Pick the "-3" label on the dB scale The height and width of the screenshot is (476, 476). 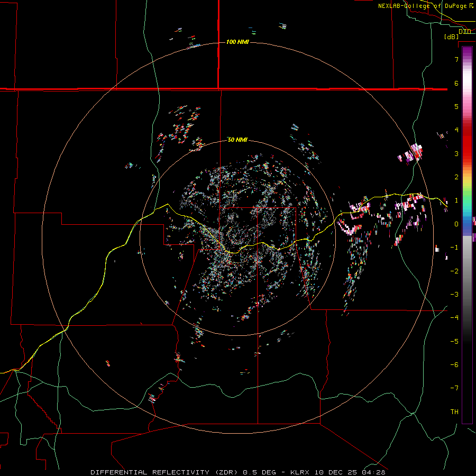[x=454, y=295]
